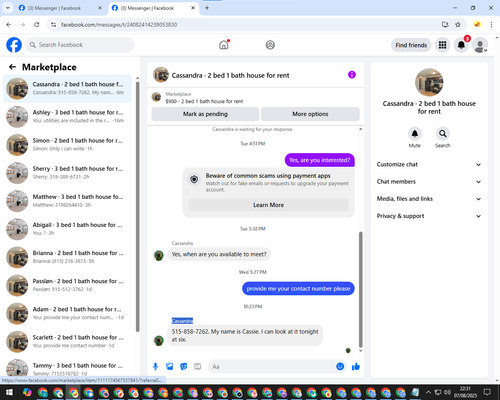Send a voice clip microphone icon
The image size is (500, 400).
(155, 367)
